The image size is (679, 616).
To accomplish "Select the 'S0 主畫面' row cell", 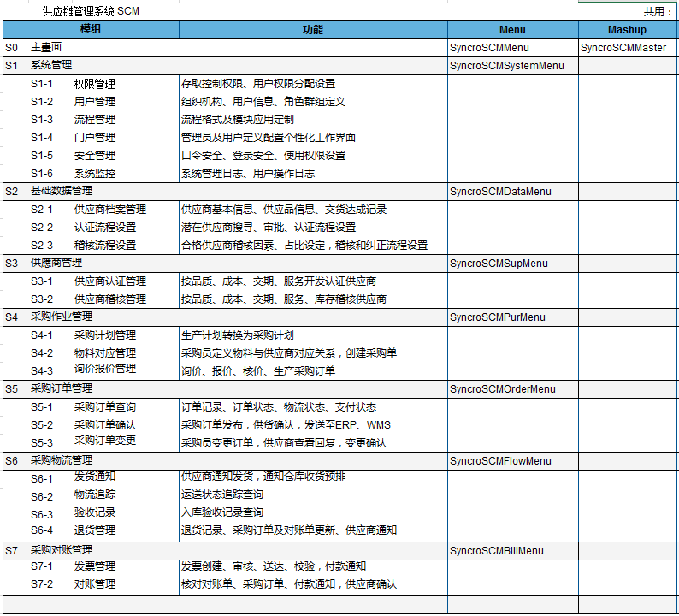I will pos(225,48).
